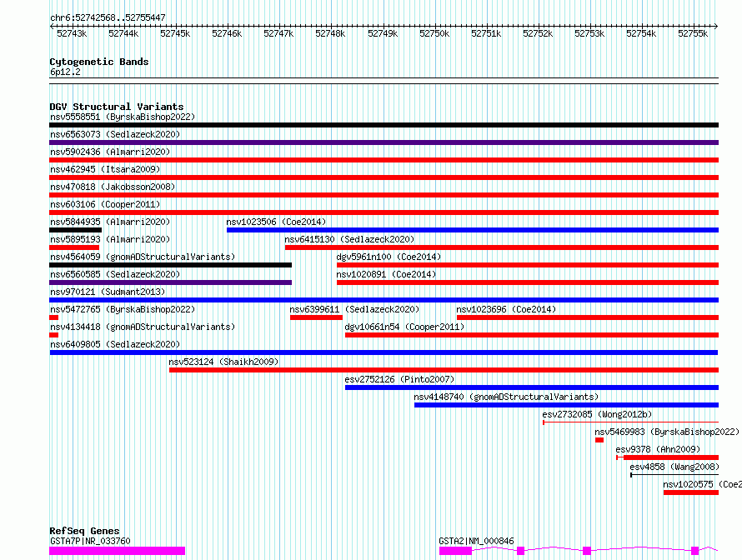Click the Cytogenetic Bands track title
This screenshot has height=560, width=742.
pyautogui.click(x=99, y=62)
